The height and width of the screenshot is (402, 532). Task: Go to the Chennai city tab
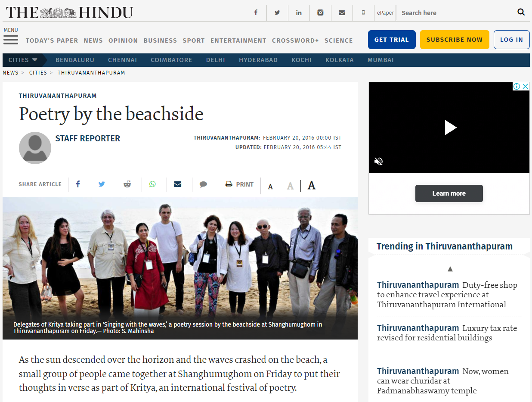tap(122, 60)
